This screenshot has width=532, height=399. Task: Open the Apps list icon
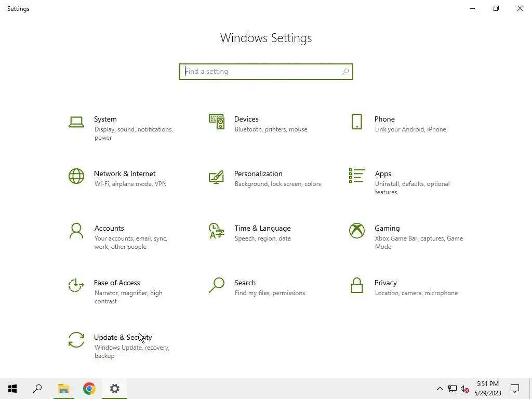point(356,176)
